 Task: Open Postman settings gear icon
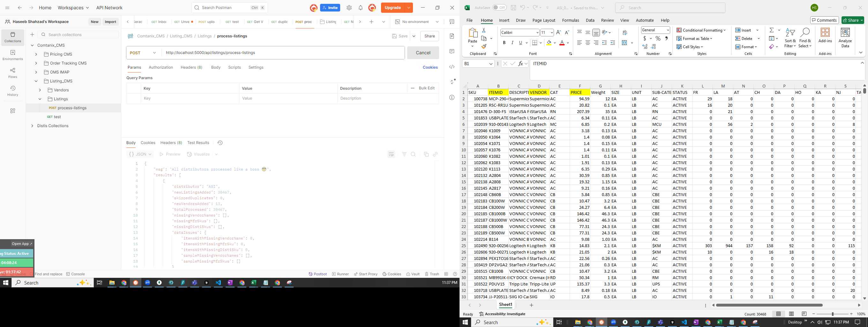pyautogui.click(x=349, y=8)
